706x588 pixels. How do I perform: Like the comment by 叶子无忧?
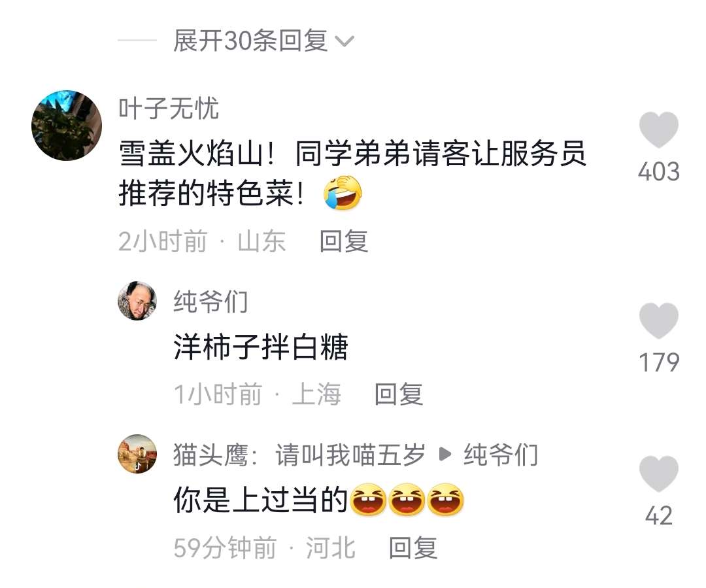click(659, 130)
